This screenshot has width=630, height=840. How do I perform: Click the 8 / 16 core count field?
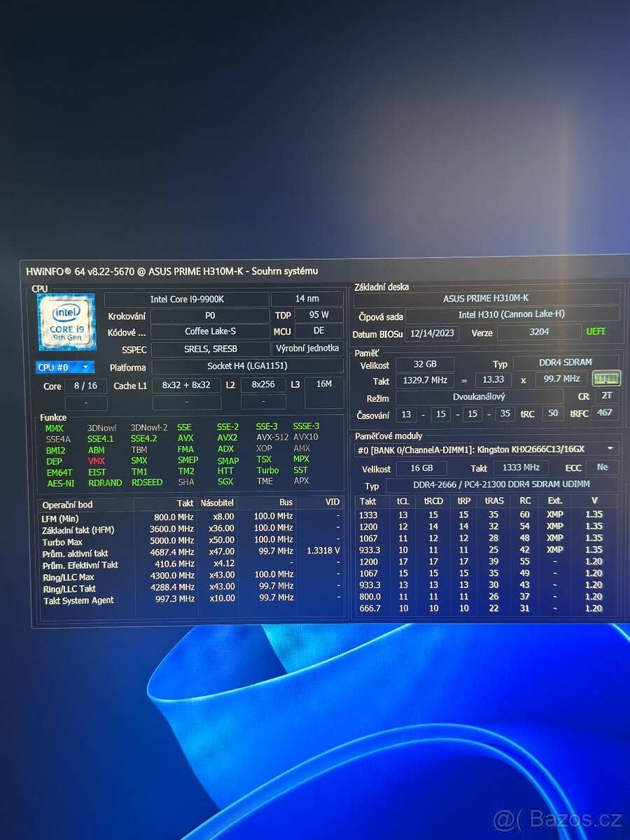coord(85,386)
